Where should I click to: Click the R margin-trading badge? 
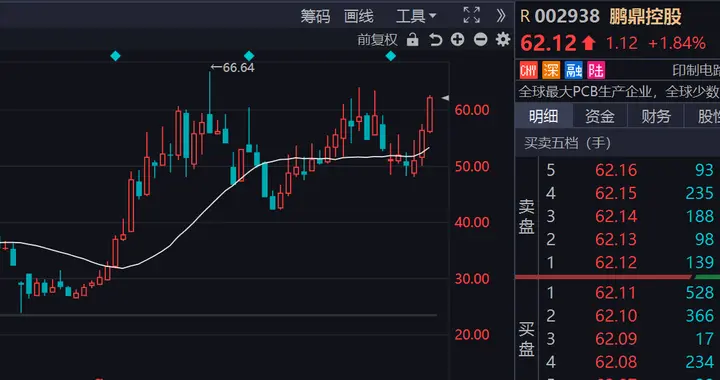pyautogui.click(x=525, y=17)
